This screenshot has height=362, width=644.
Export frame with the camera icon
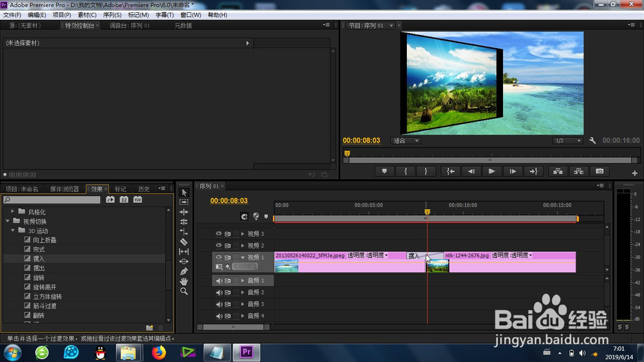[x=600, y=171]
